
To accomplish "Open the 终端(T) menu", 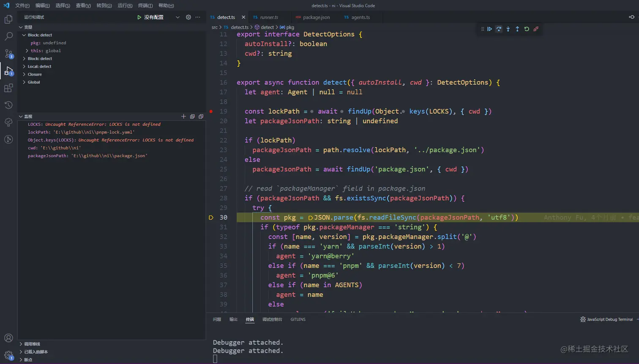I will point(145,5).
